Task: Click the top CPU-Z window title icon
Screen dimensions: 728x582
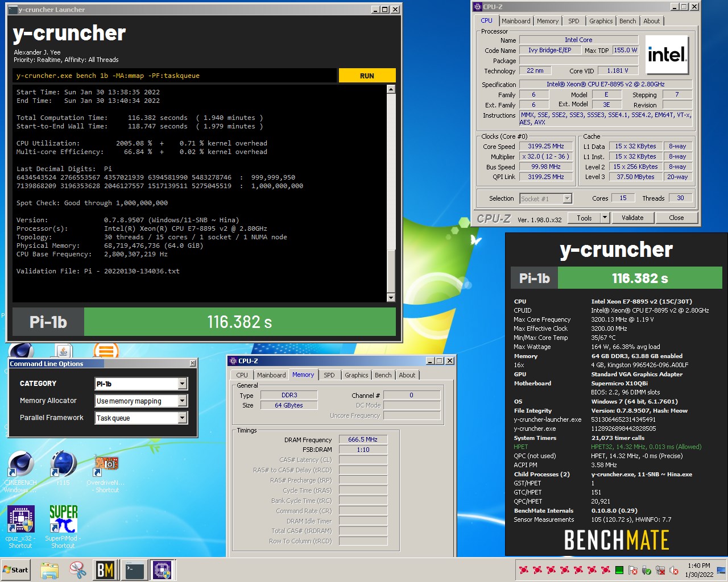Action: (478, 7)
